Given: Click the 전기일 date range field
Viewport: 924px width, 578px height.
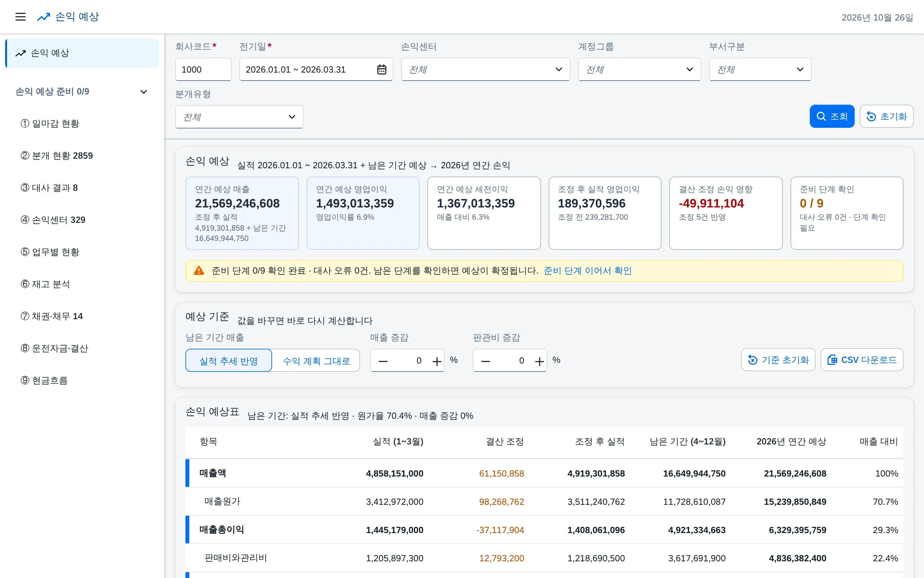Looking at the screenshot, I should [x=316, y=70].
